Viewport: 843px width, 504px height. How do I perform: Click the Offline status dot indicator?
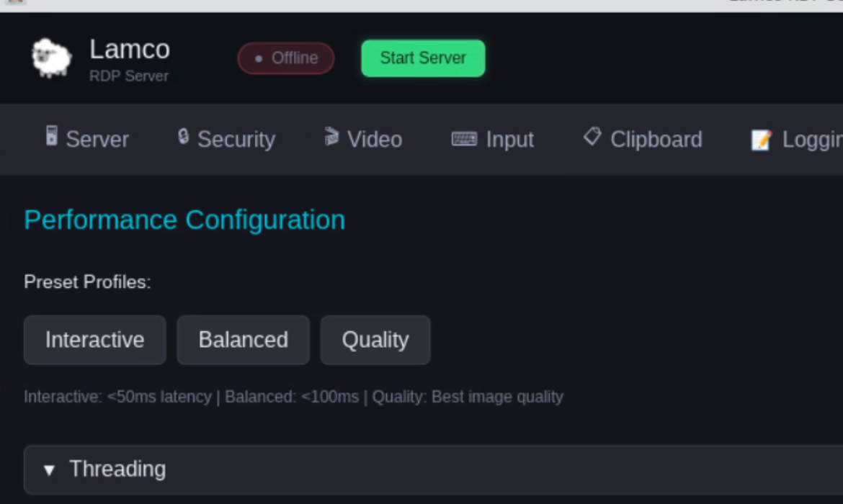[x=259, y=58]
